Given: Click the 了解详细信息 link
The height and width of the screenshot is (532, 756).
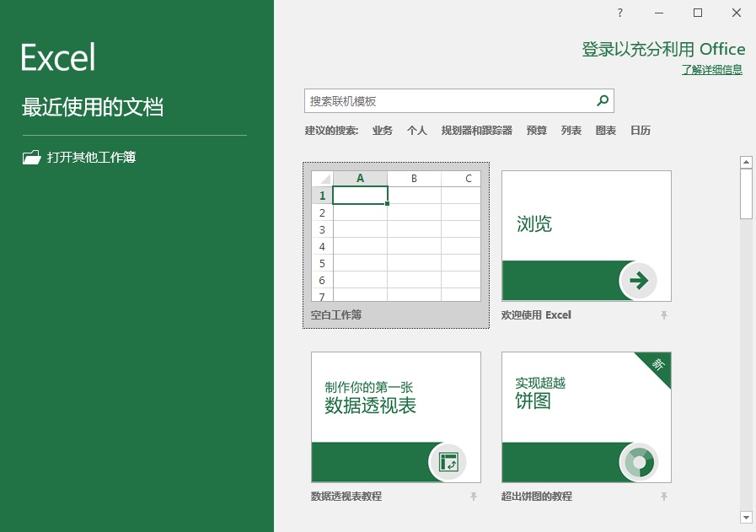Looking at the screenshot, I should click(710, 69).
